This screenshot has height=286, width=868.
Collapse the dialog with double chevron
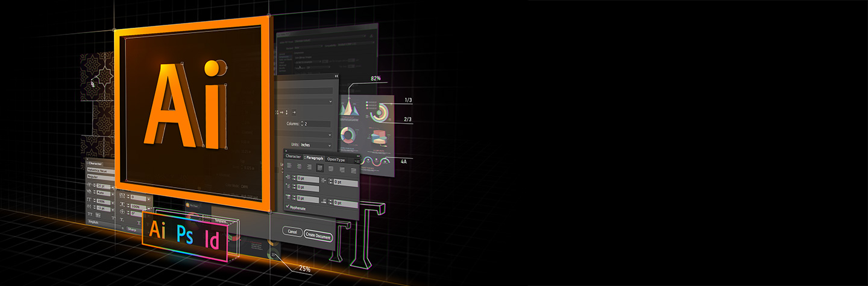[336, 76]
